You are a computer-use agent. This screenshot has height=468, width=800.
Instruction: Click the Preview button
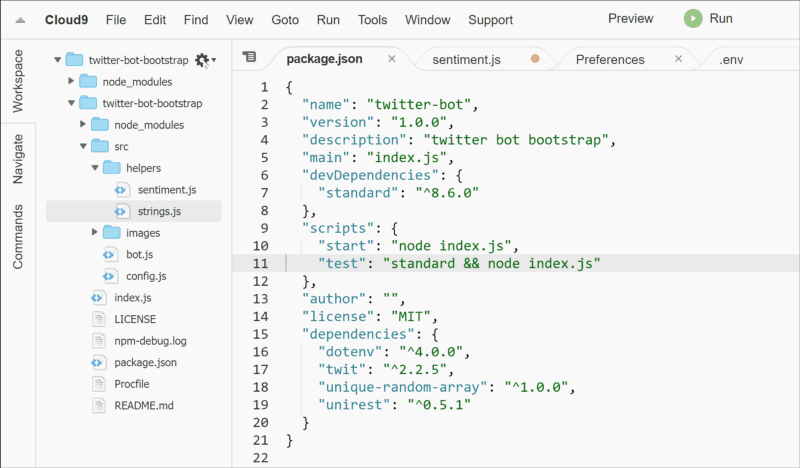click(x=630, y=19)
